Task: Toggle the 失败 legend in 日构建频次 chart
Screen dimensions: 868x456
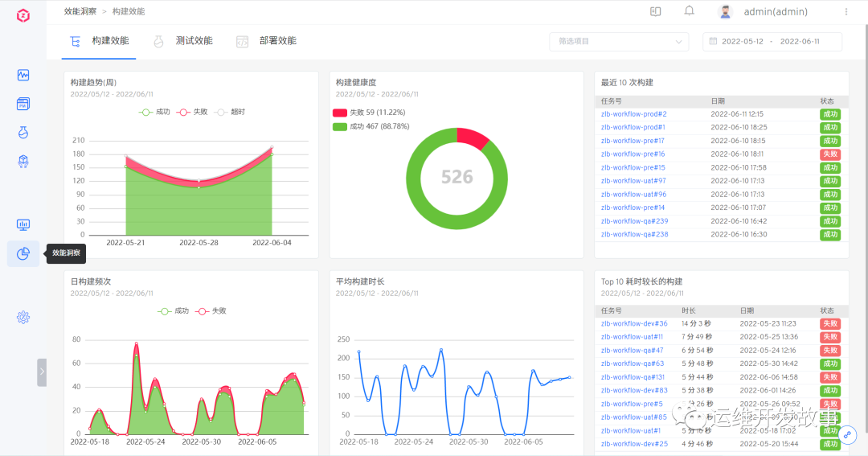Action: pos(211,310)
